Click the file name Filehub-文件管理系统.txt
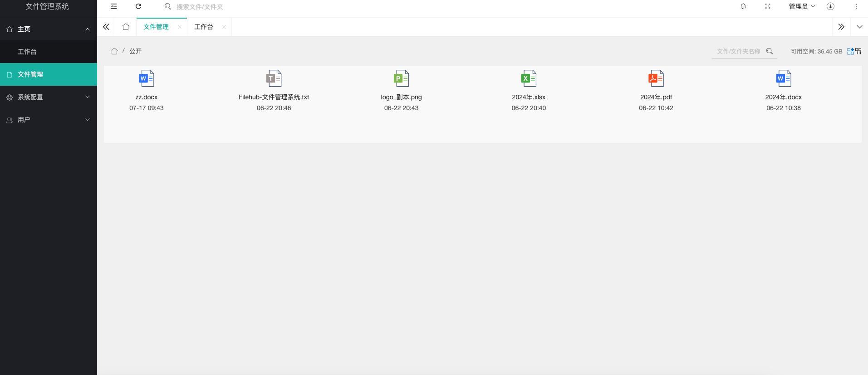The height and width of the screenshot is (375, 868). point(274,97)
